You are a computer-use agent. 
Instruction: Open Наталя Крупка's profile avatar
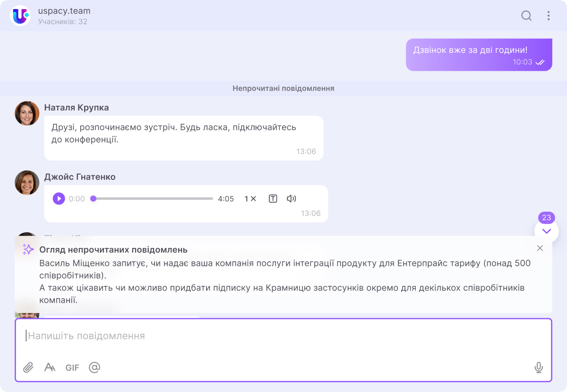27,113
